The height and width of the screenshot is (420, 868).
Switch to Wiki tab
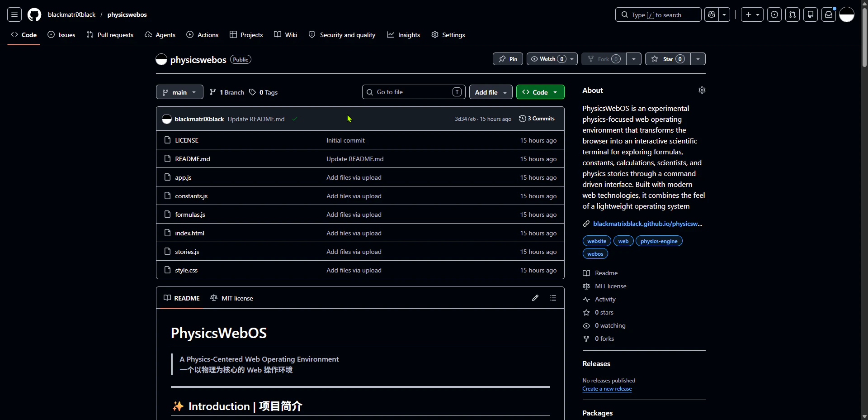pos(286,35)
